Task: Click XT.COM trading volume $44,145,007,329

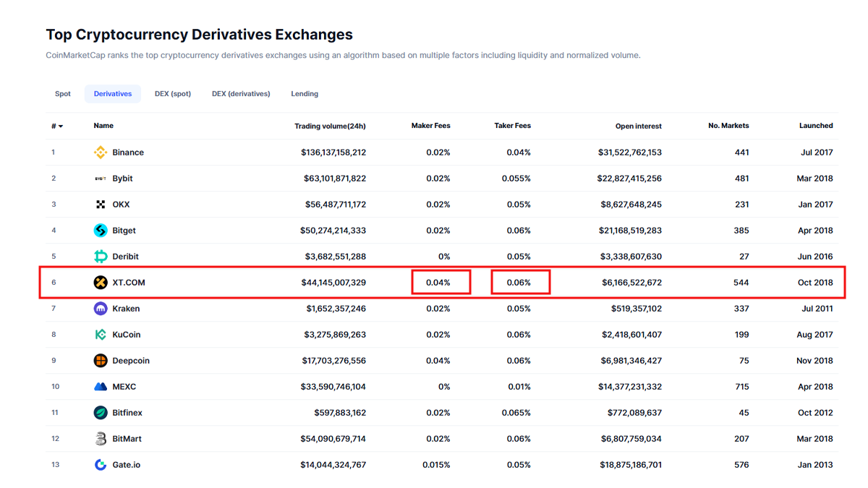Action: pos(333,283)
